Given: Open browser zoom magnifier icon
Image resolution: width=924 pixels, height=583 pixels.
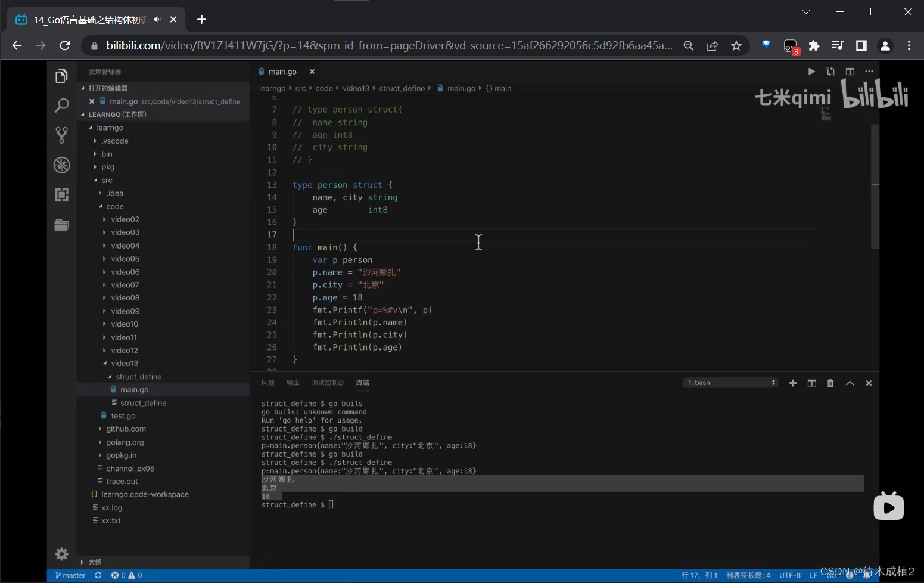Looking at the screenshot, I should click(689, 45).
